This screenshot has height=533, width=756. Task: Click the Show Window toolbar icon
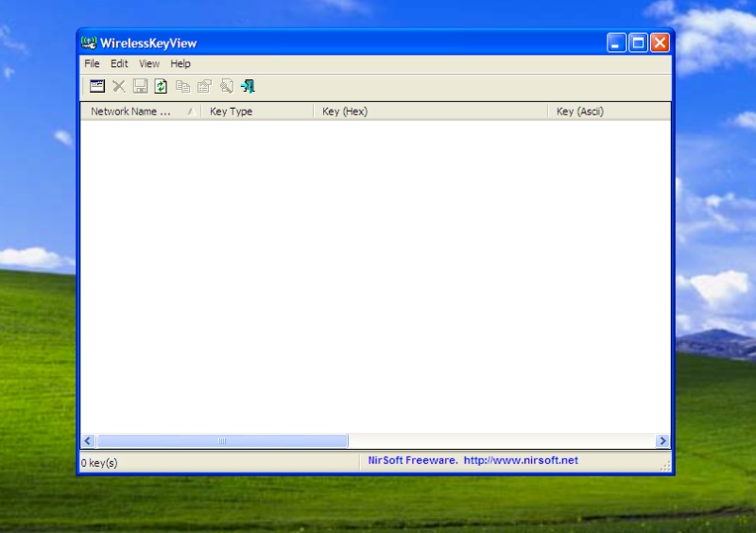pyautogui.click(x=97, y=86)
